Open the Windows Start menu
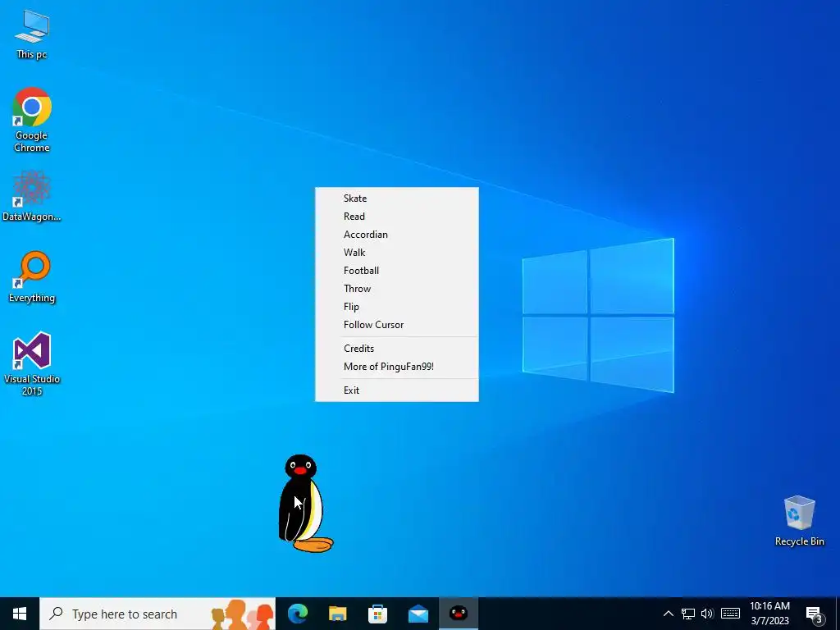Viewport: 840px width, 630px height. [x=20, y=614]
